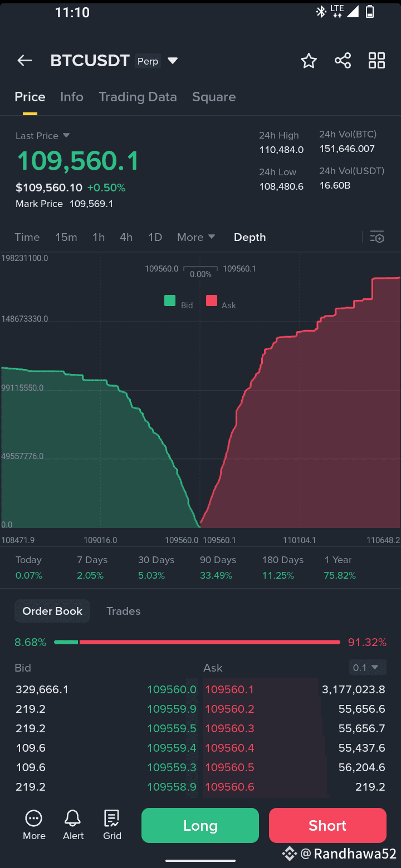Expand the BTCUSDT pair selector arrow
This screenshot has width=401, height=868.
tap(173, 61)
